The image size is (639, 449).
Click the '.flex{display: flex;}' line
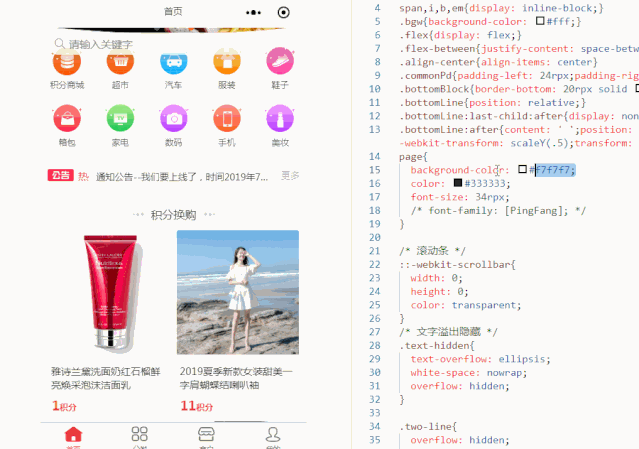461,35
